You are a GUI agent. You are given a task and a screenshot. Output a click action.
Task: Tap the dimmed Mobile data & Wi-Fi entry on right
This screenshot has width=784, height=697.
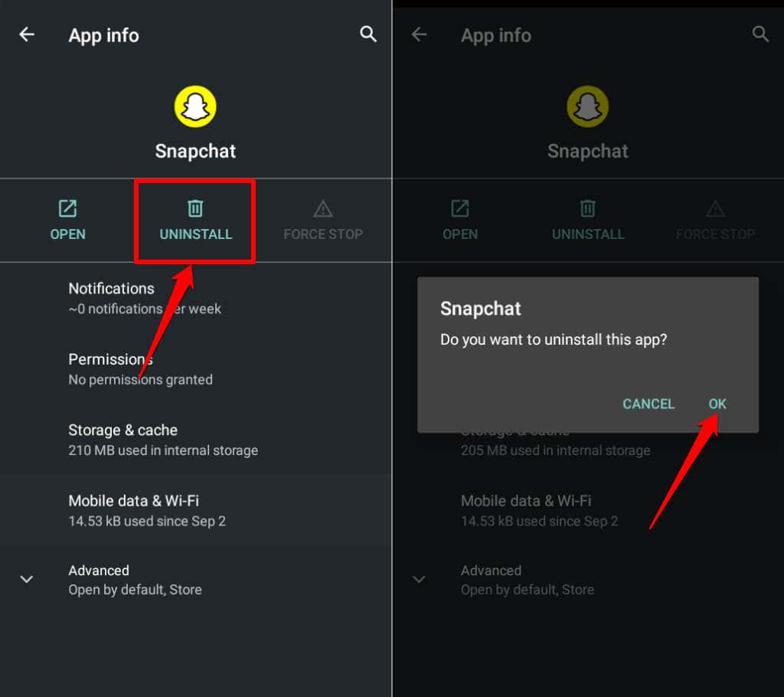tap(539, 510)
